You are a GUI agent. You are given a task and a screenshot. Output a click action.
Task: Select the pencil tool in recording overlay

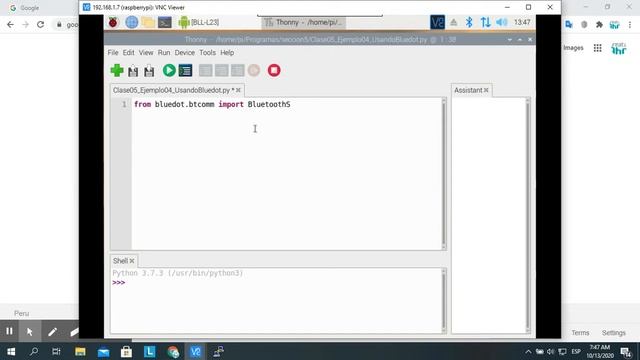coord(52,331)
